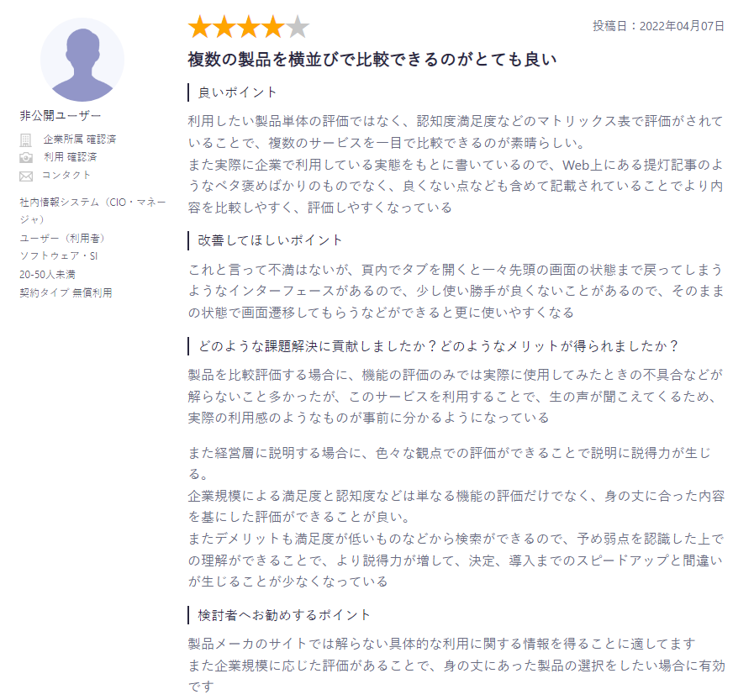Click the 改善してほしいポイント section heading
Image resolution: width=754 pixels, height=700 pixels.
270,240
